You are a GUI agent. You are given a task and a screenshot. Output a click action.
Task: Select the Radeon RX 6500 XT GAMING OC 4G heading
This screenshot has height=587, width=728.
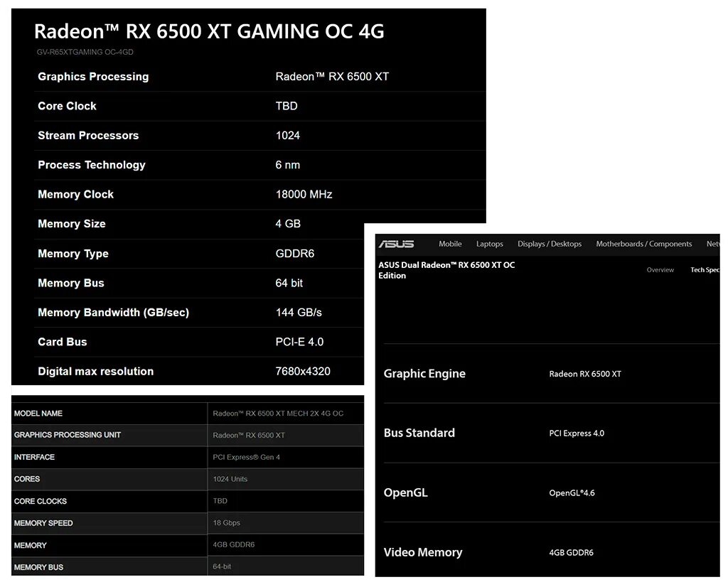tap(209, 31)
